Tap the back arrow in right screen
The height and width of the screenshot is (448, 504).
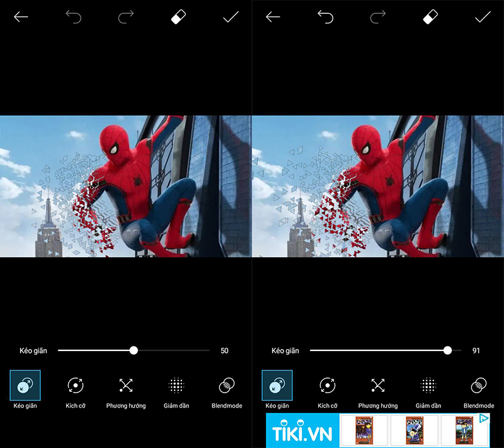[273, 17]
